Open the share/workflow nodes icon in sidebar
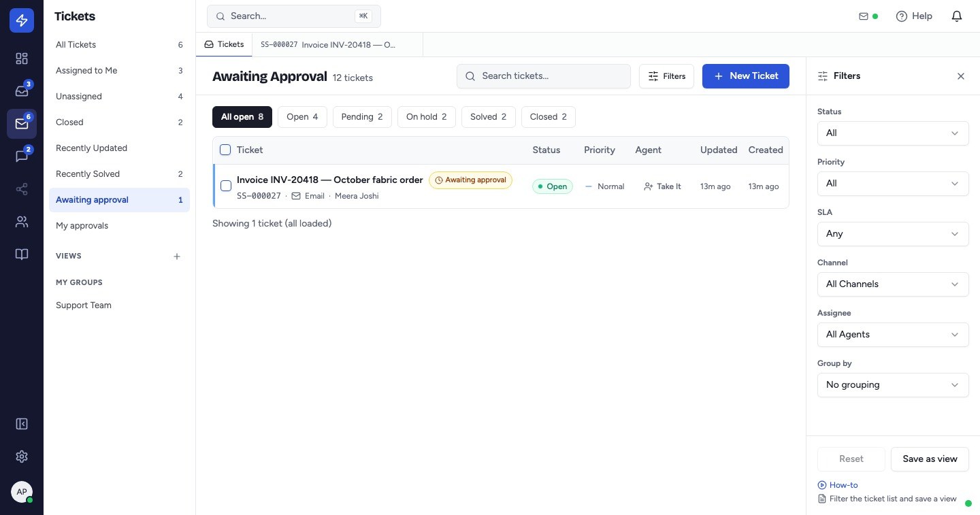The height and width of the screenshot is (515, 980). click(22, 189)
